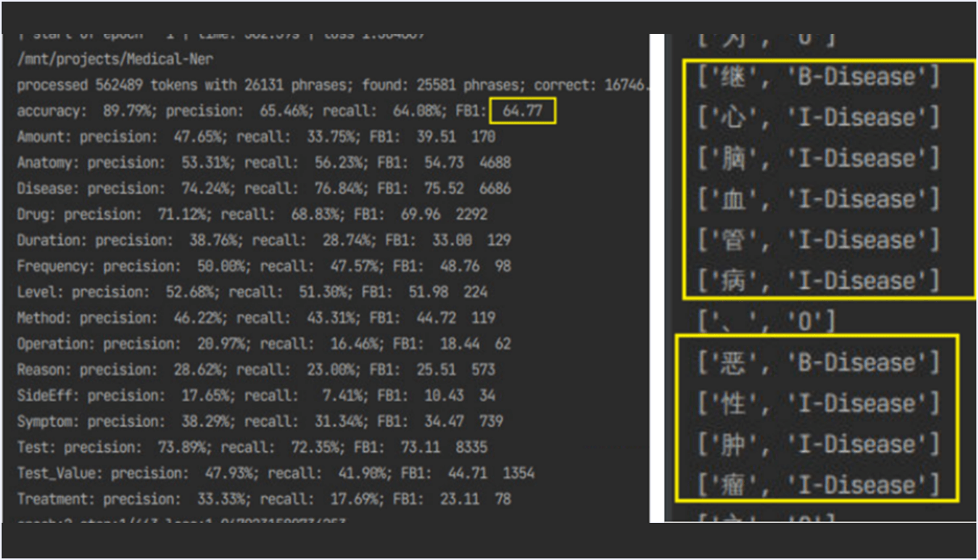Click the '病' I-Disease tag line
The width and height of the screenshot is (978, 560).
coord(818,281)
